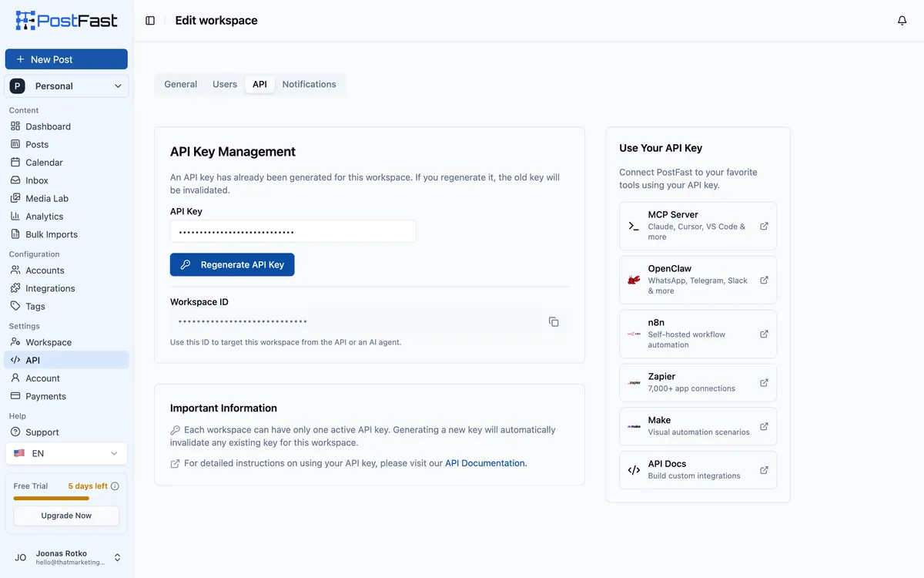Open Payments in the sidebar
The width and height of the screenshot is (924, 578).
[67, 396]
